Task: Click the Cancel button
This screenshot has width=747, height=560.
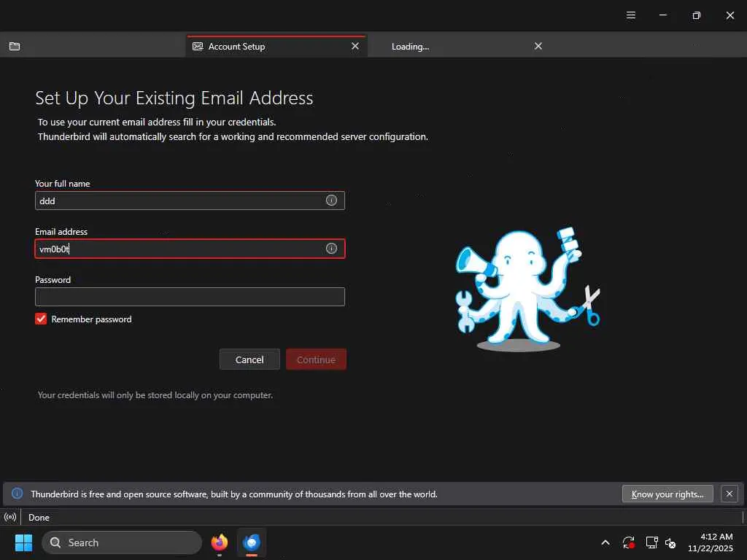Action: tap(249, 359)
